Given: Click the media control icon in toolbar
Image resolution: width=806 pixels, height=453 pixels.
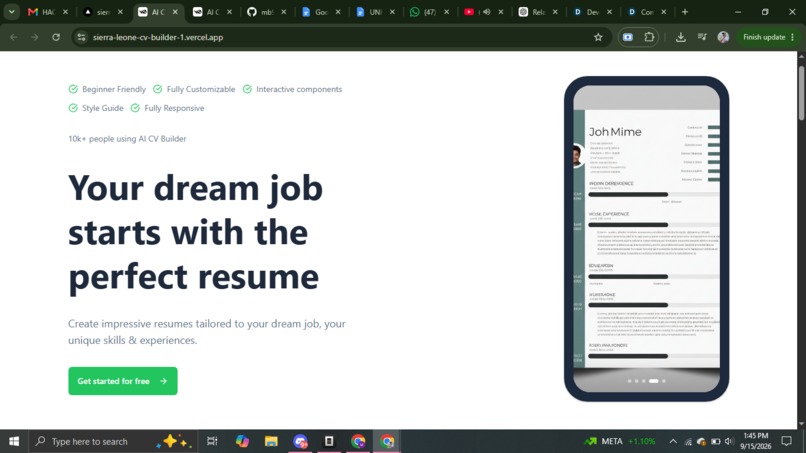Looking at the screenshot, I should [702, 37].
